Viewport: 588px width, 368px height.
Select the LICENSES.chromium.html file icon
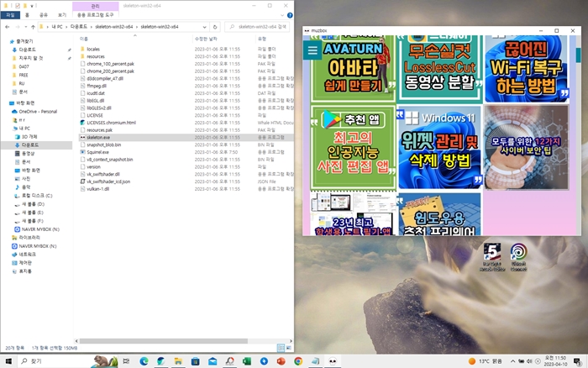(83, 123)
